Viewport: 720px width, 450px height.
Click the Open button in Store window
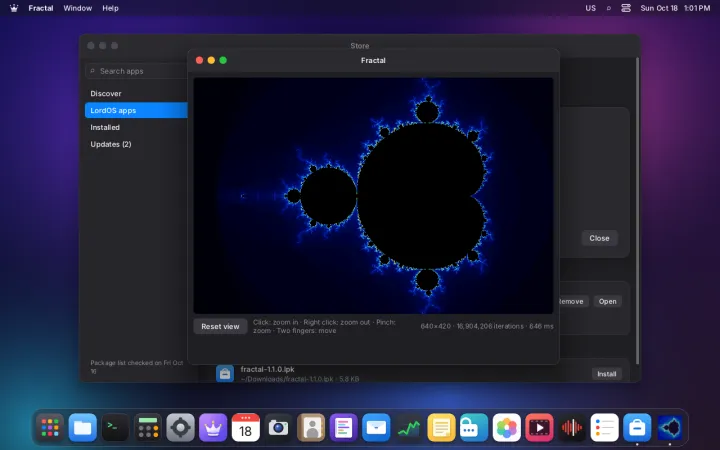pos(608,301)
